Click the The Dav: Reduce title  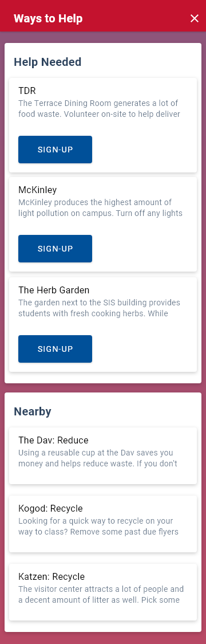(x=53, y=440)
